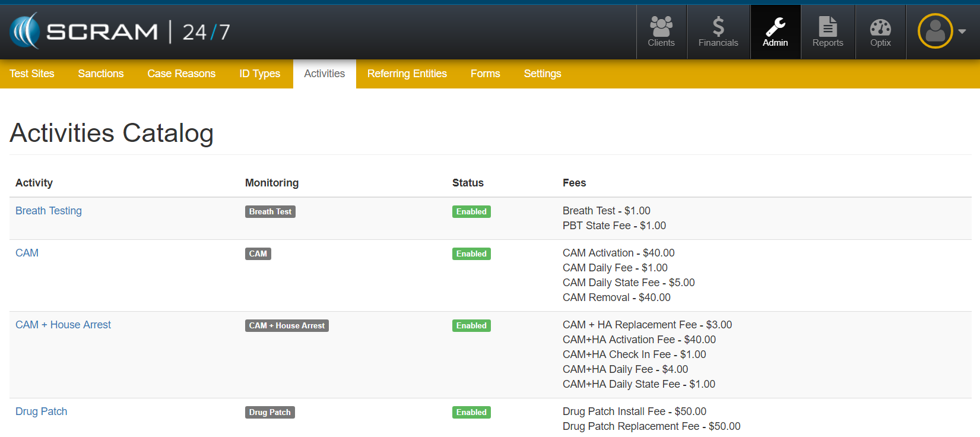Open the CAM + House Arrest link
This screenshot has width=980, height=437.
pos(63,325)
